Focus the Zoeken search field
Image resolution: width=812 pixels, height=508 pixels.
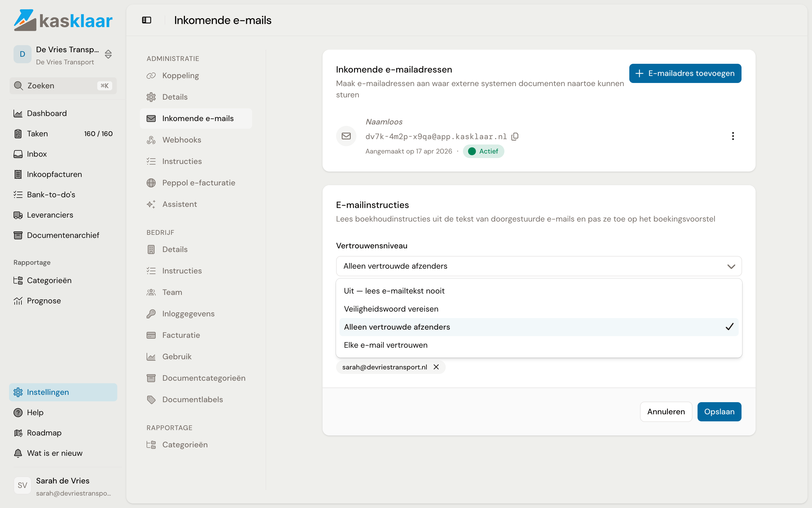(x=63, y=86)
